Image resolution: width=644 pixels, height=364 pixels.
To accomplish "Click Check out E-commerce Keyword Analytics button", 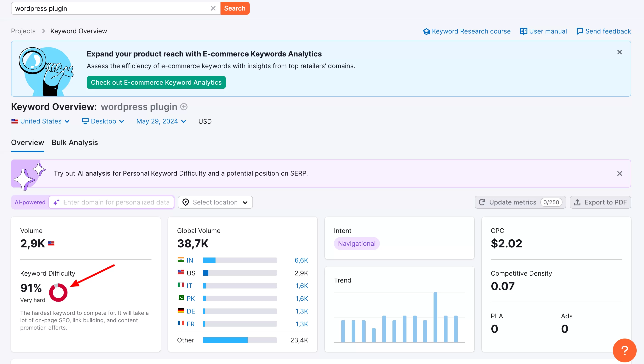I will [x=156, y=82].
